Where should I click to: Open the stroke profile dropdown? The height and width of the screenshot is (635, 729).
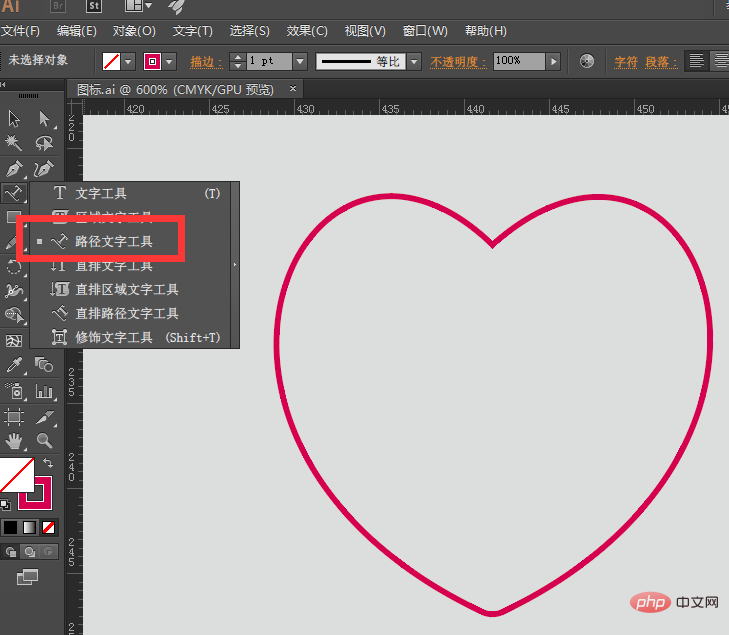point(414,61)
